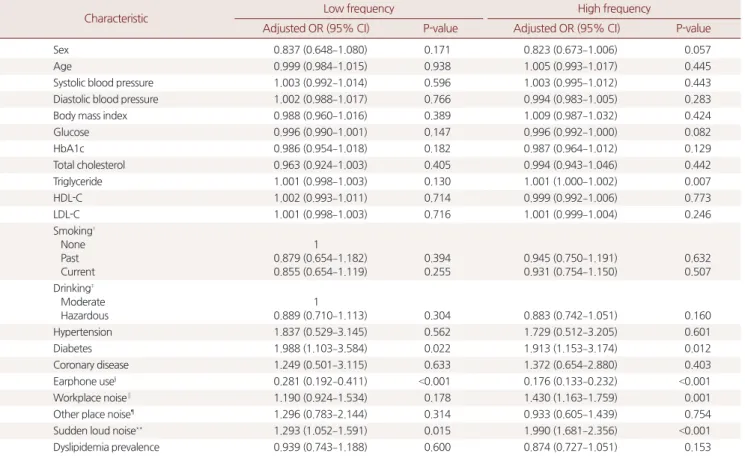745x456 pixels.
Task: Select Systolic blood pressure row label
Action: [103, 83]
